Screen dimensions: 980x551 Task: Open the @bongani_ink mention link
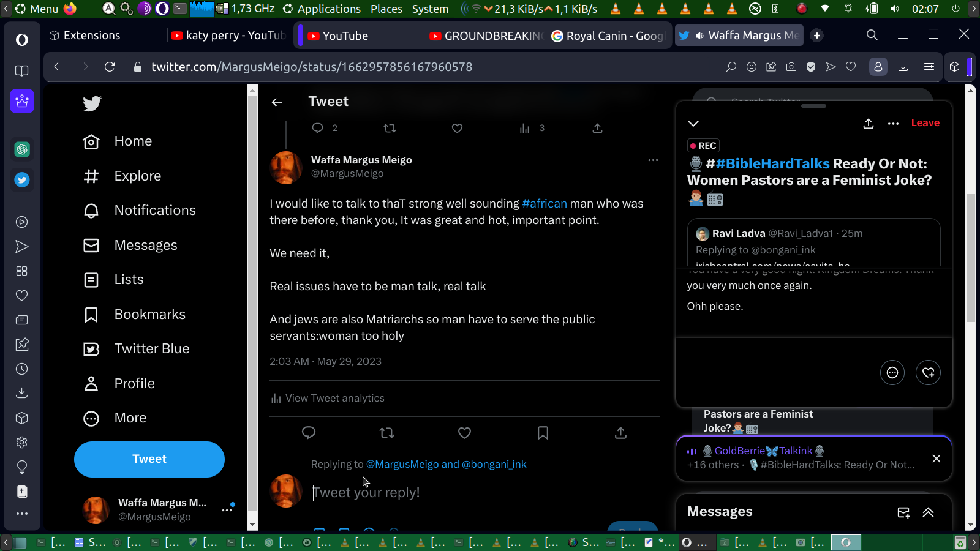pyautogui.click(x=494, y=465)
